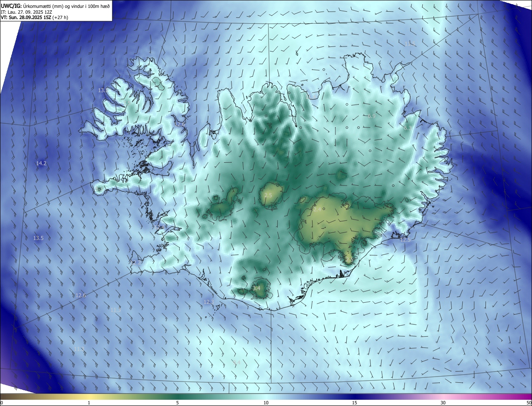The width and height of the screenshot is (532, 406).
Task: Click the colorbar tick labeled 0
Action: (2, 403)
